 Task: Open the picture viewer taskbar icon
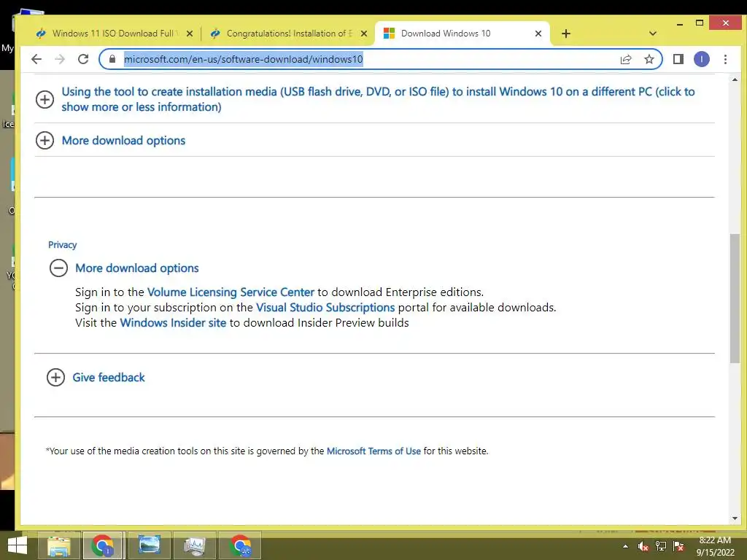(x=149, y=545)
